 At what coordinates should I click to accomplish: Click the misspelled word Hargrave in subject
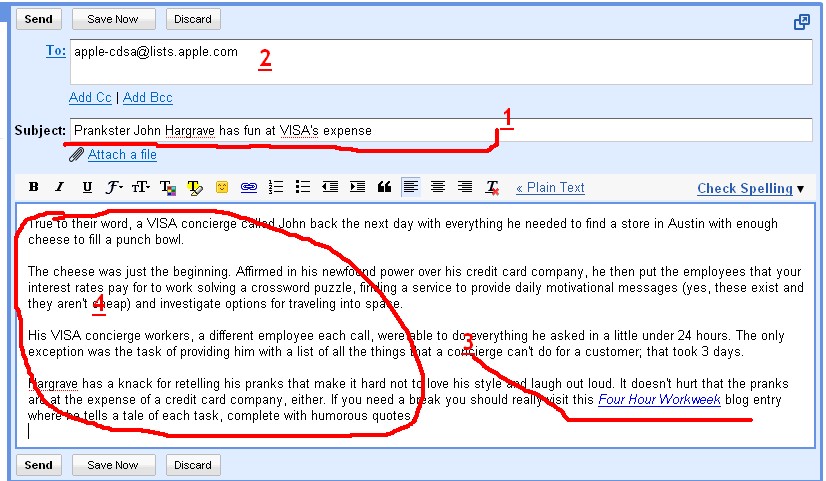point(190,131)
